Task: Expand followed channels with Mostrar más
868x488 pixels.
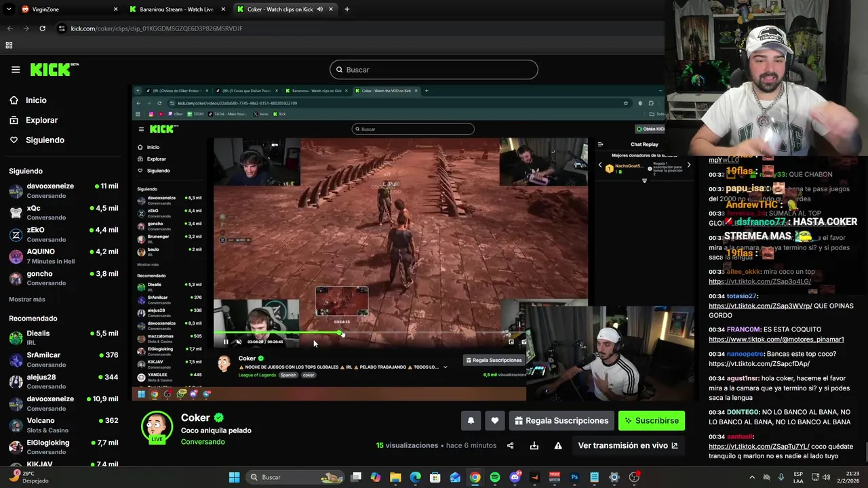Action: click(27, 299)
